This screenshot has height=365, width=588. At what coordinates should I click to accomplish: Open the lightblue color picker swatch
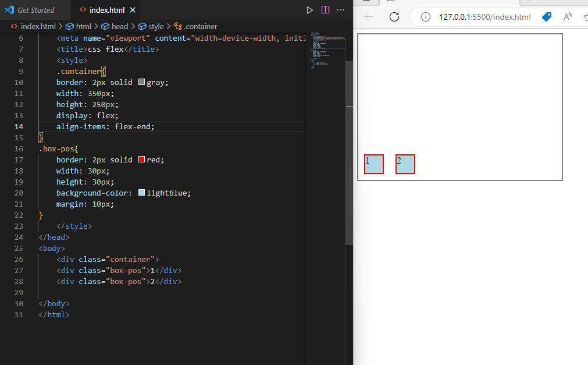[x=141, y=193]
